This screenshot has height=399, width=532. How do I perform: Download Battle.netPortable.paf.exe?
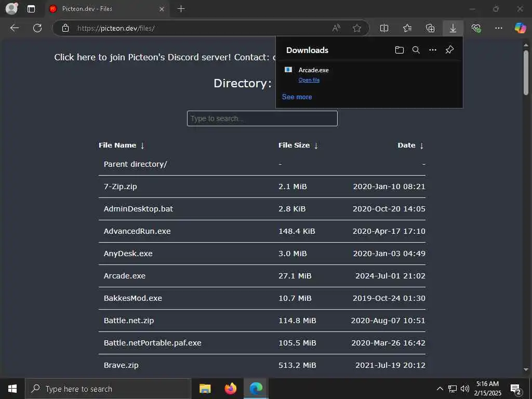153,343
